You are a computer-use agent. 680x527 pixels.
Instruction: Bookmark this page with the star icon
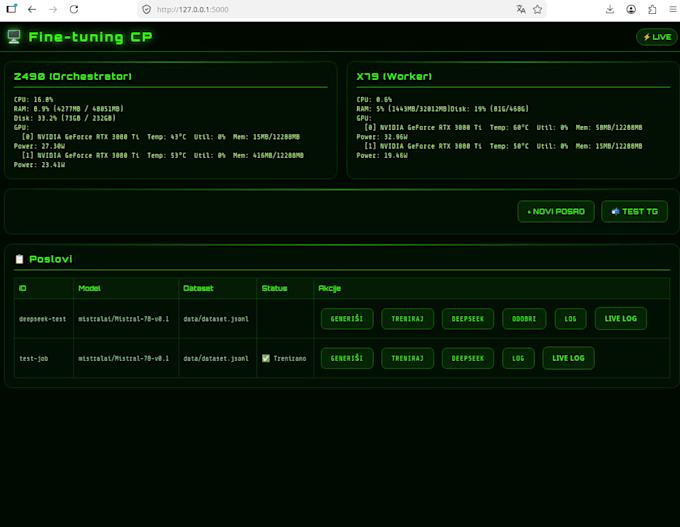(x=538, y=9)
